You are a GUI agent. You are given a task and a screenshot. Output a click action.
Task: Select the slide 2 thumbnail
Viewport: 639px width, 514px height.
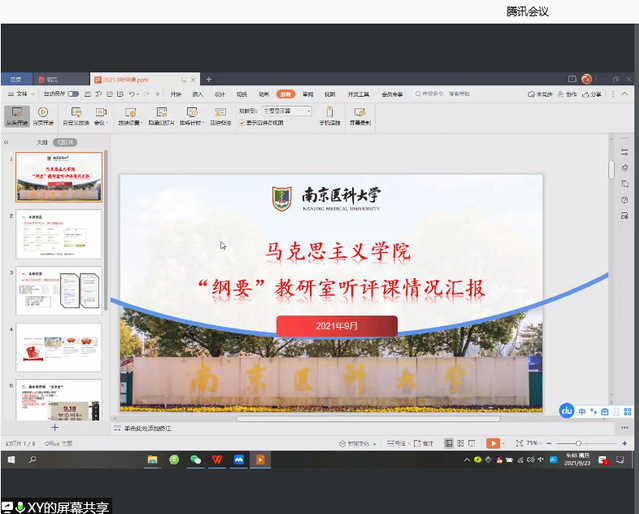pyautogui.click(x=59, y=234)
